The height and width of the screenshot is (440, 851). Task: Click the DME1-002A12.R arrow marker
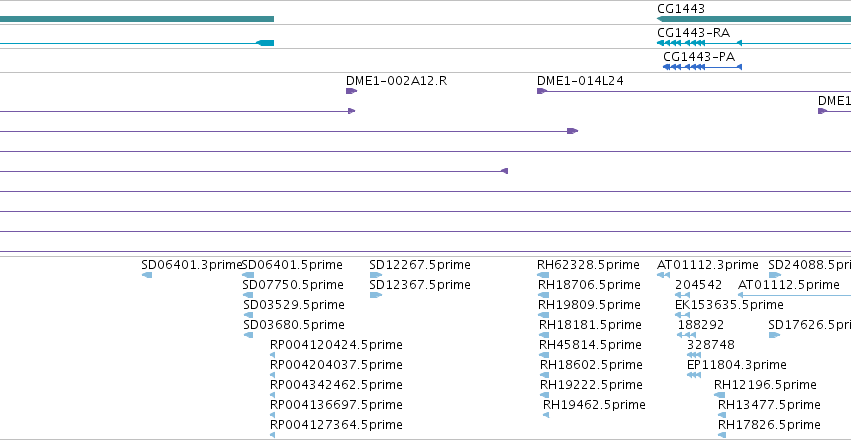tap(351, 91)
